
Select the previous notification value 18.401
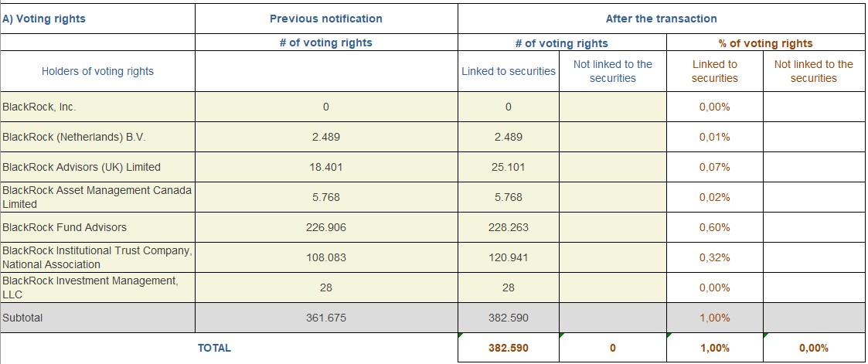[325, 167]
